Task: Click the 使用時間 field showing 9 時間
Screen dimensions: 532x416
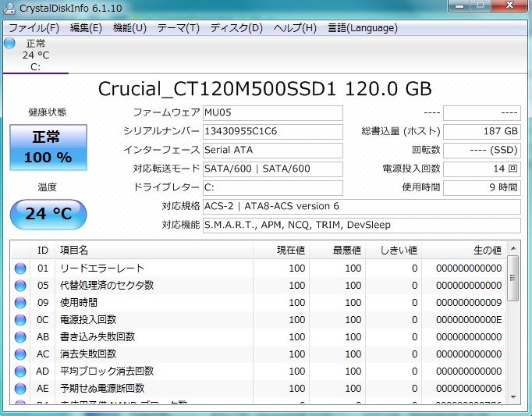Action: (x=482, y=187)
